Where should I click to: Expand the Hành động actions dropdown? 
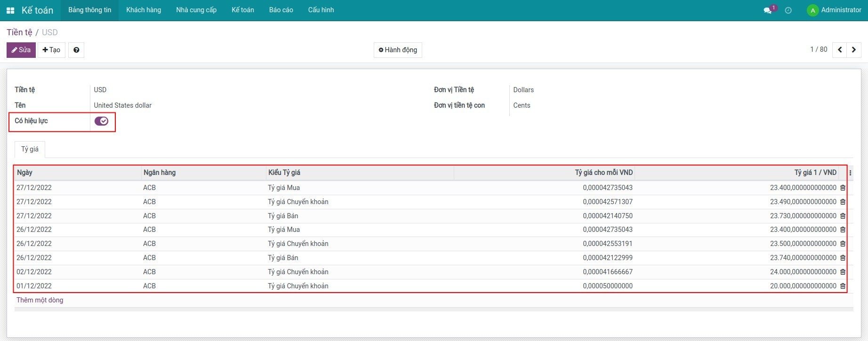click(398, 50)
